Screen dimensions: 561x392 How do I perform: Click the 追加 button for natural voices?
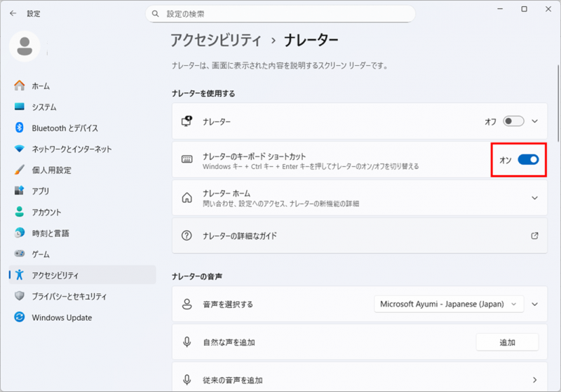coord(507,342)
